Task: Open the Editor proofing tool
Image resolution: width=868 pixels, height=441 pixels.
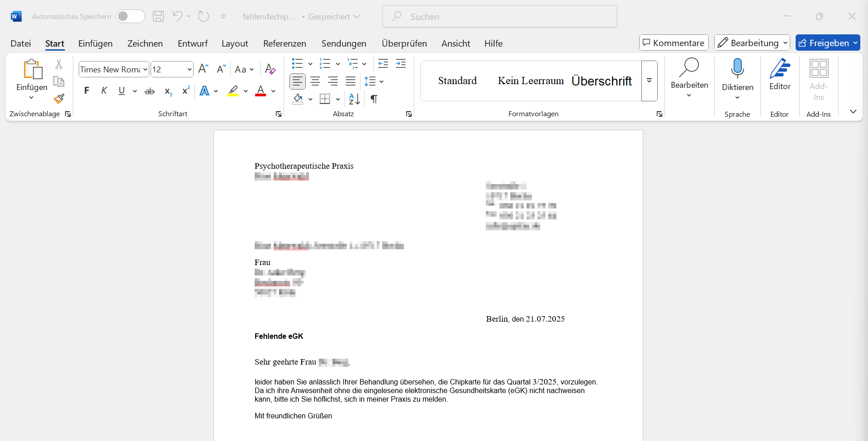Action: (x=780, y=75)
